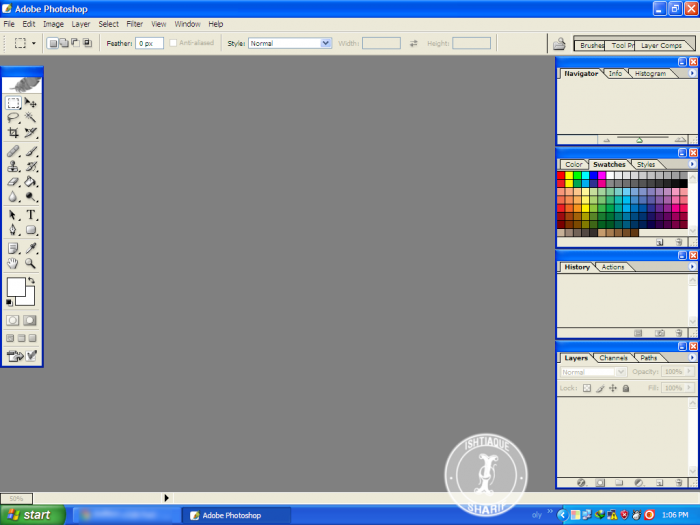Pick the Magic Wand tool
700x525 pixels.
click(30, 118)
